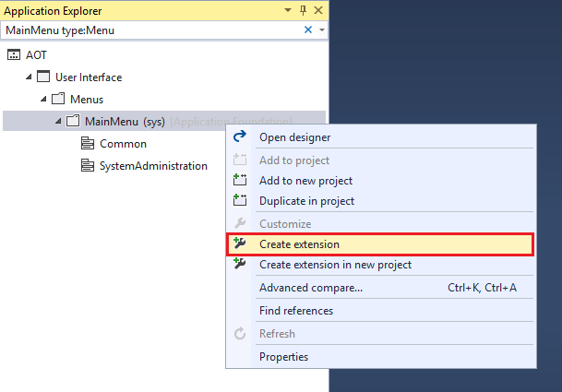Clear the MainMenu search filter
Image resolution: width=562 pixels, height=392 pixels.
[308, 30]
